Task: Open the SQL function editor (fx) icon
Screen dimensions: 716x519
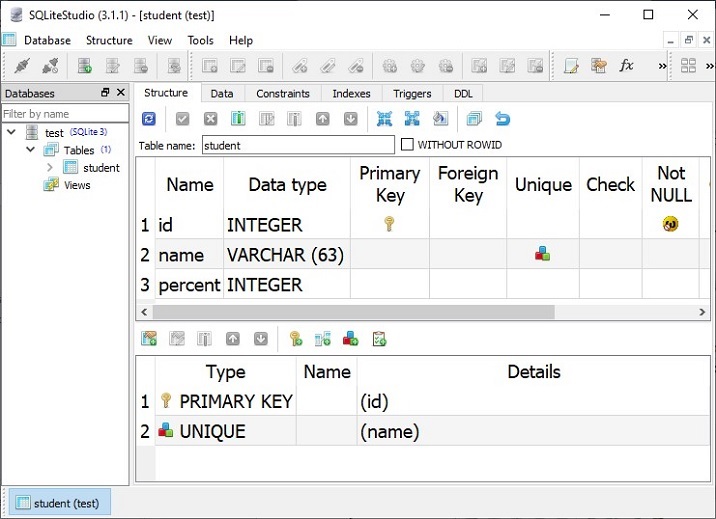Action: 627,66
